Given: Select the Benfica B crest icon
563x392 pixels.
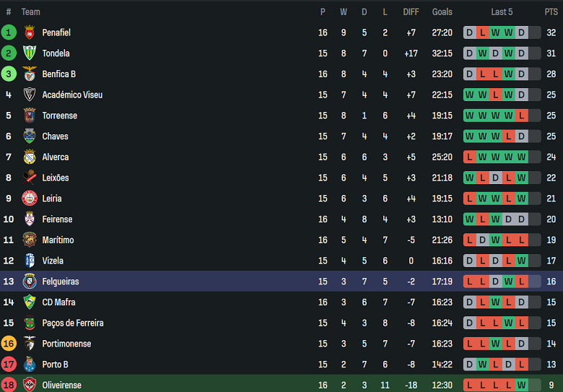Looking at the screenshot, I should coord(30,74).
